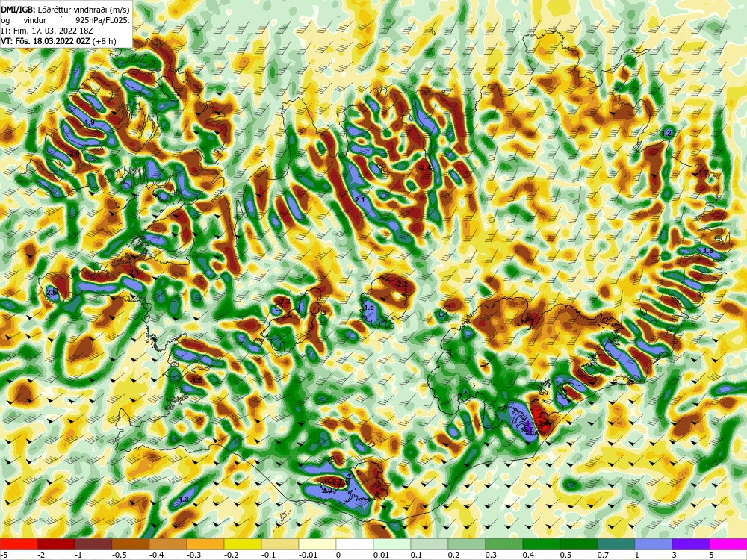Click the tan-yellow legend swatch at -0.1
Image resolution: width=747 pixels, height=560 pixels.
(280, 544)
